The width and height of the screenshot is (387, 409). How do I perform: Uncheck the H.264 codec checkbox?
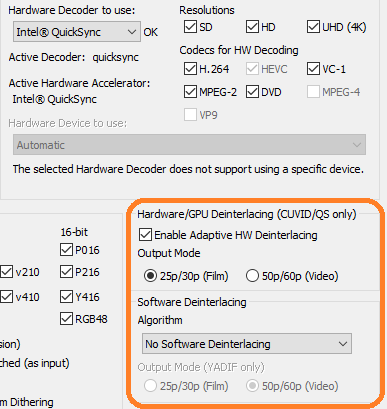point(190,69)
